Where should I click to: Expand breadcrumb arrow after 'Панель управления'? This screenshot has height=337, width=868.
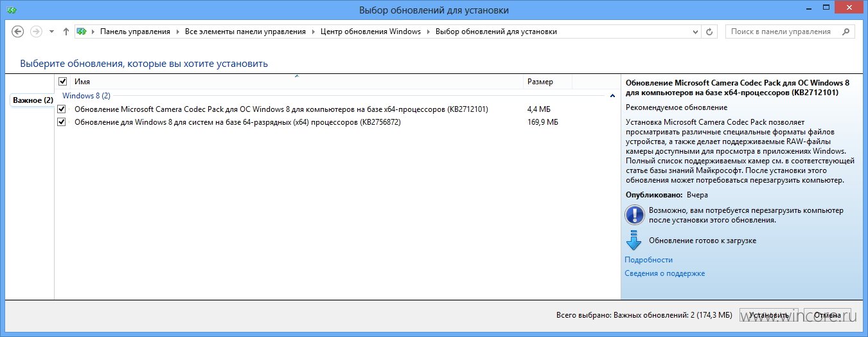click(x=177, y=32)
